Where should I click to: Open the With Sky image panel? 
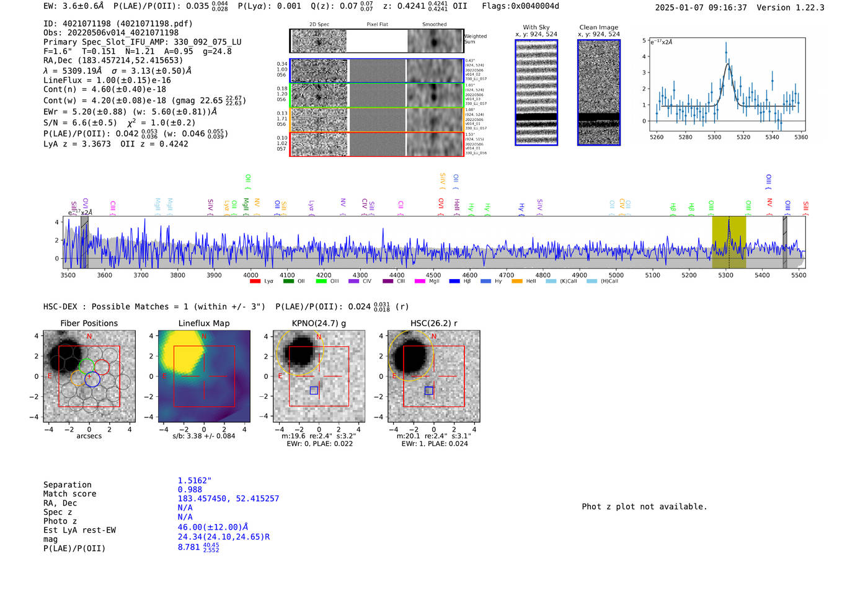pyautogui.click(x=536, y=92)
